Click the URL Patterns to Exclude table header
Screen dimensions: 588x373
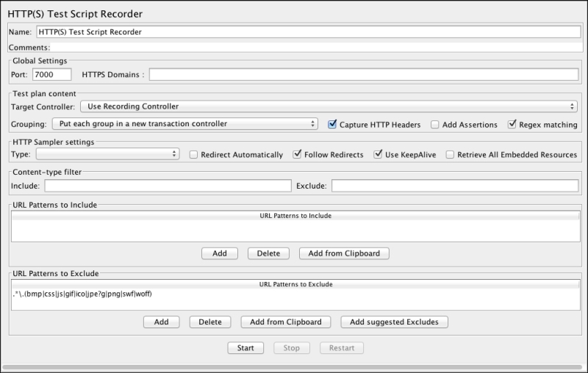(295, 284)
